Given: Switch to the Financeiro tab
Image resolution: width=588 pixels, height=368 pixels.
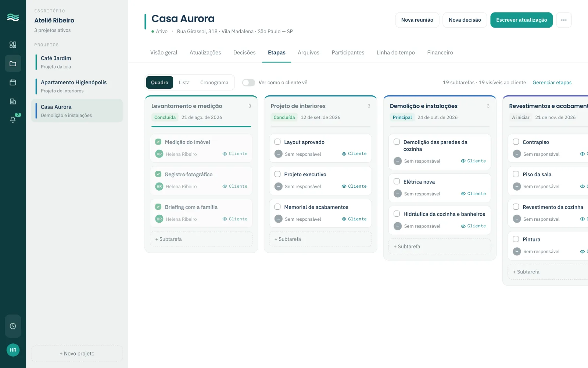Looking at the screenshot, I should coord(440,53).
